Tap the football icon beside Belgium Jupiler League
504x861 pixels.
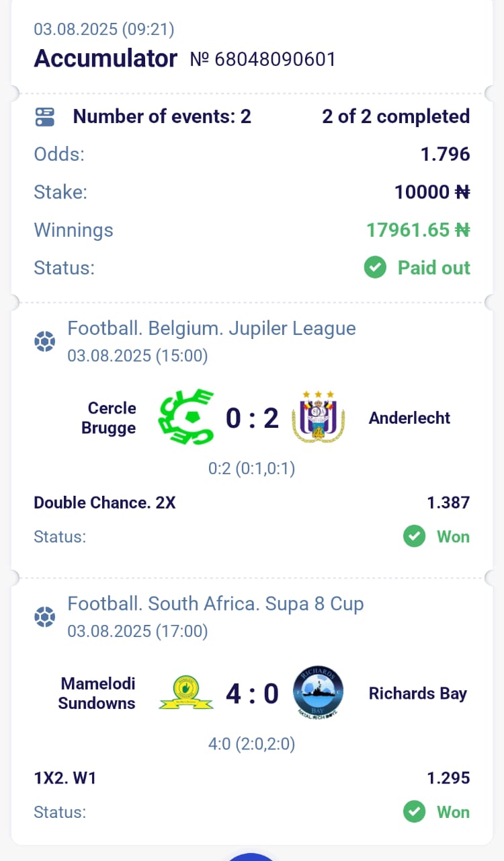[x=44, y=342]
